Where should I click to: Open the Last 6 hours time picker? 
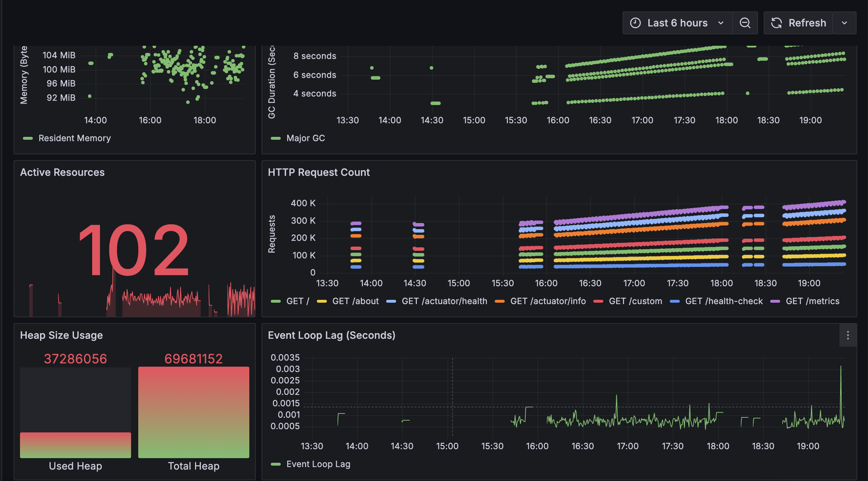pyautogui.click(x=677, y=23)
